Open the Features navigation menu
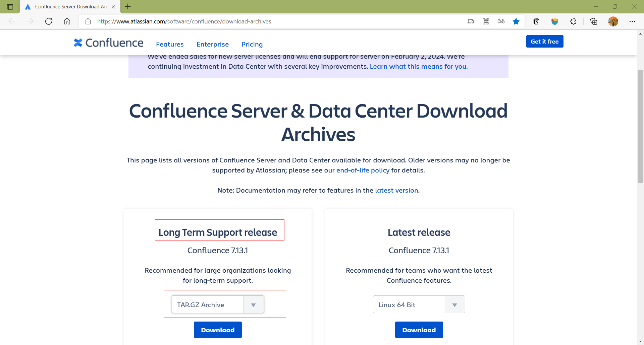 (x=170, y=44)
